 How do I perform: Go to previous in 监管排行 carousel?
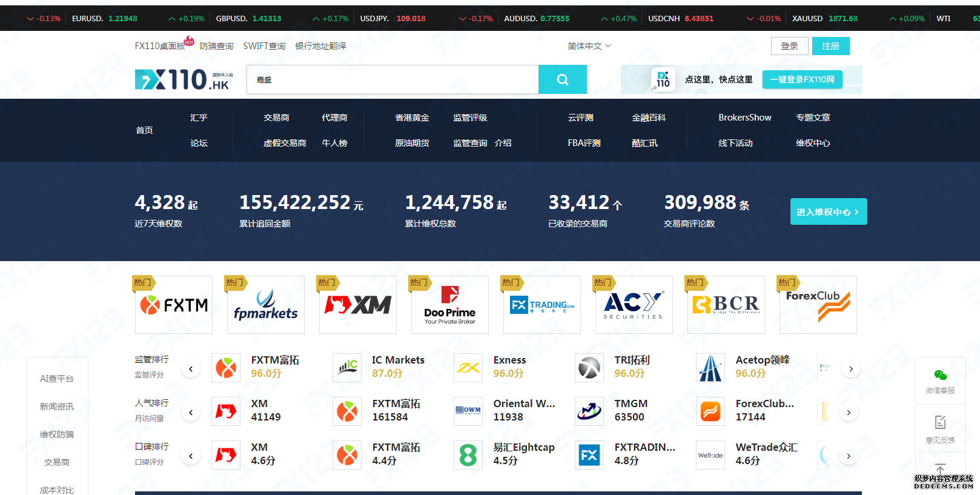pyautogui.click(x=191, y=368)
